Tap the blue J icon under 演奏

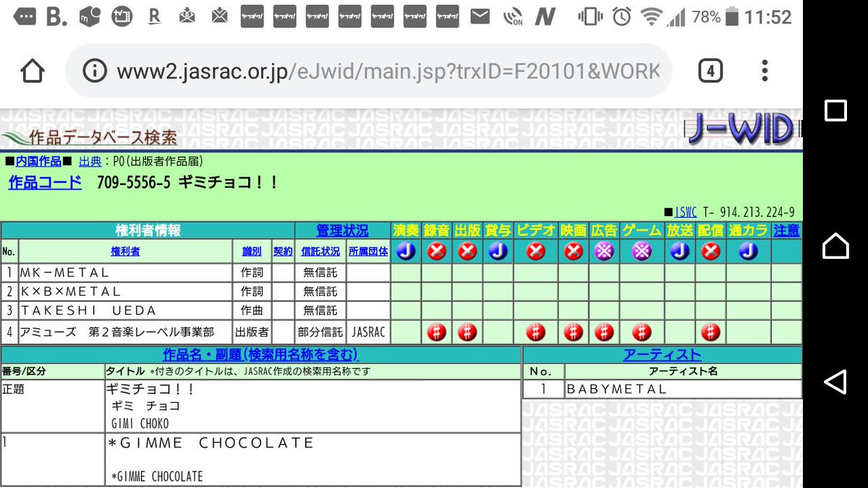(406, 251)
